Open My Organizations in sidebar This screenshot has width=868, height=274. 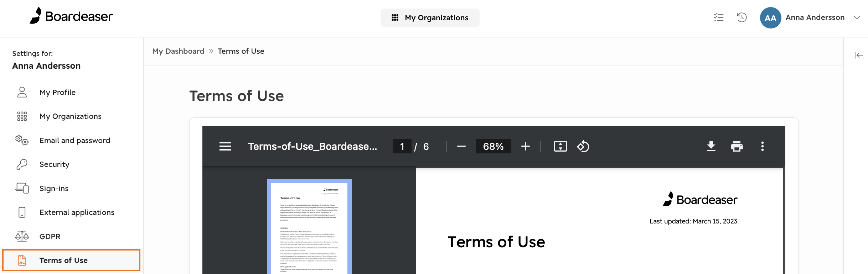(x=71, y=116)
